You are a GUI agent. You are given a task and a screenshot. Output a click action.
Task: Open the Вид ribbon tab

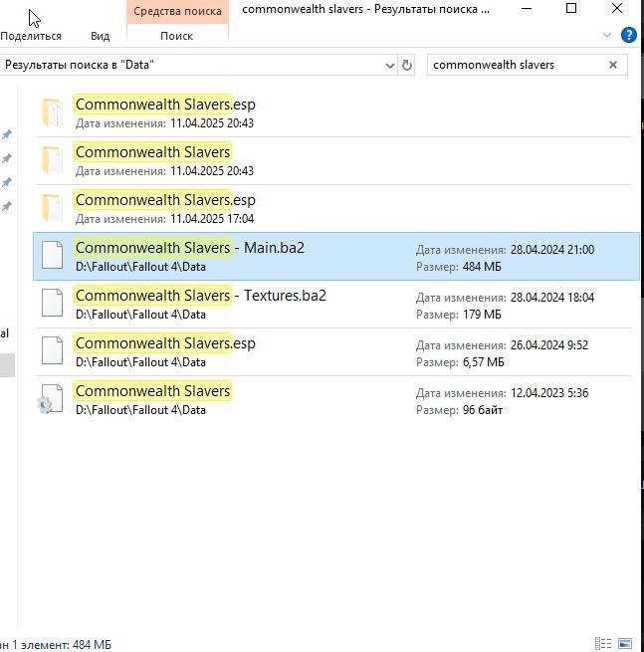click(x=100, y=36)
